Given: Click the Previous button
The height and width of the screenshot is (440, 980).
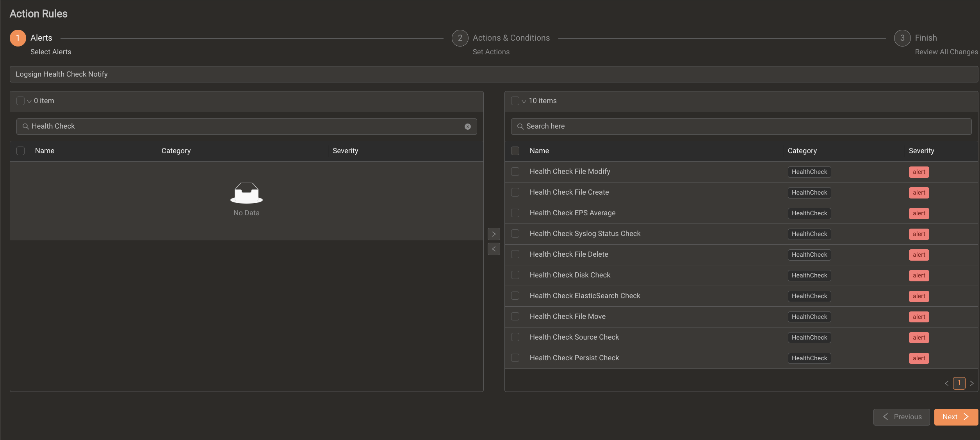Looking at the screenshot, I should coord(902,417).
